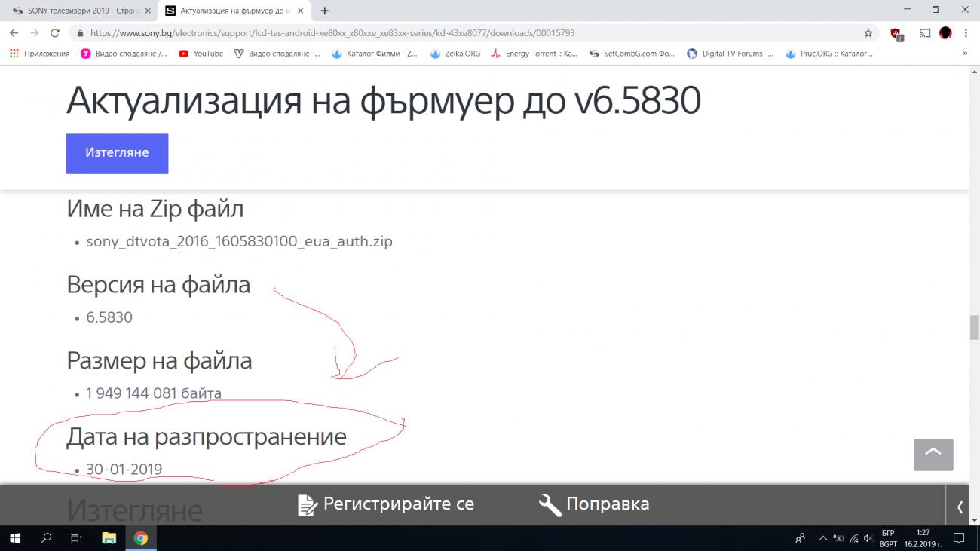
Task: Show more bookmarks overflow chevron
Action: (x=965, y=54)
